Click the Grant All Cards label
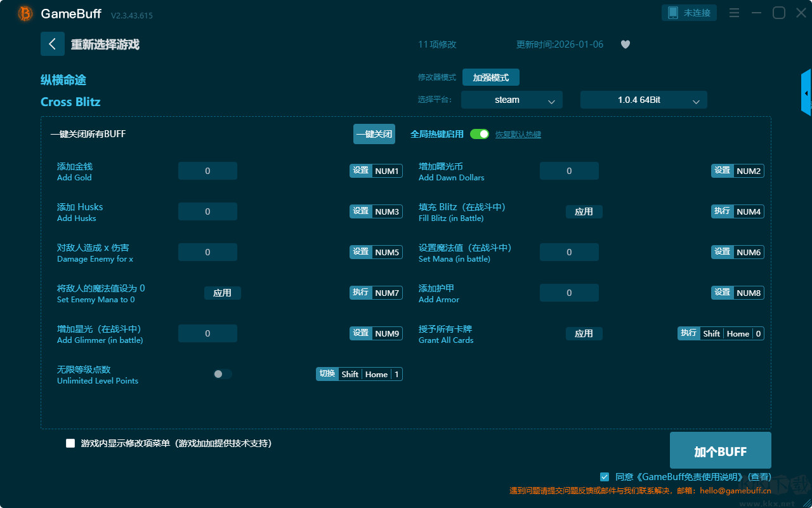Viewport: 812px width, 508px height. click(x=446, y=340)
